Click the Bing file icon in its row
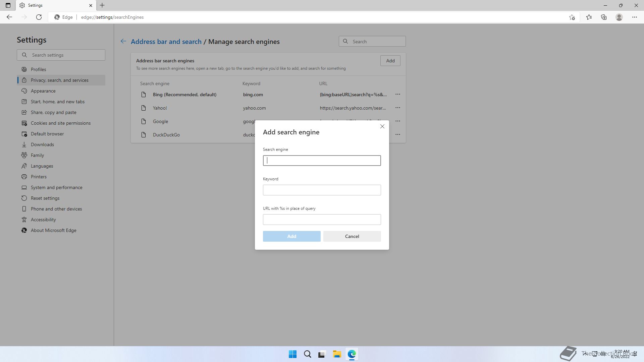Screen dimensions: 644x362 tap(144, 95)
